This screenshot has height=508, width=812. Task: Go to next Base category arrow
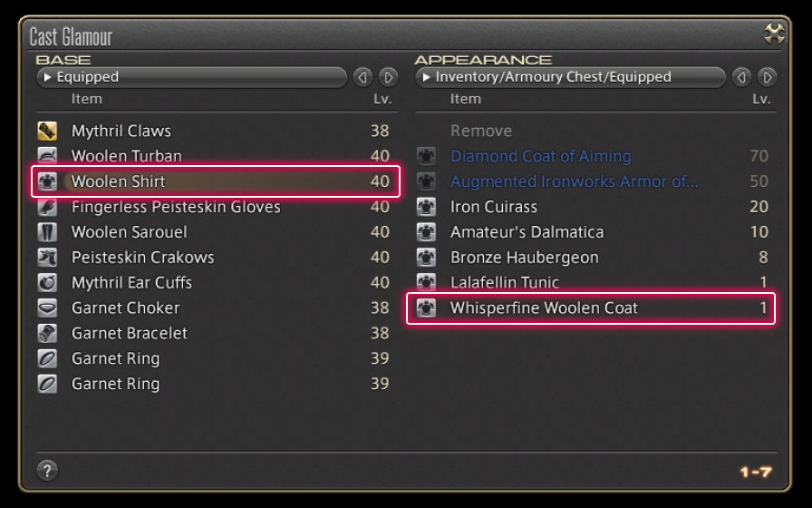[x=388, y=77]
